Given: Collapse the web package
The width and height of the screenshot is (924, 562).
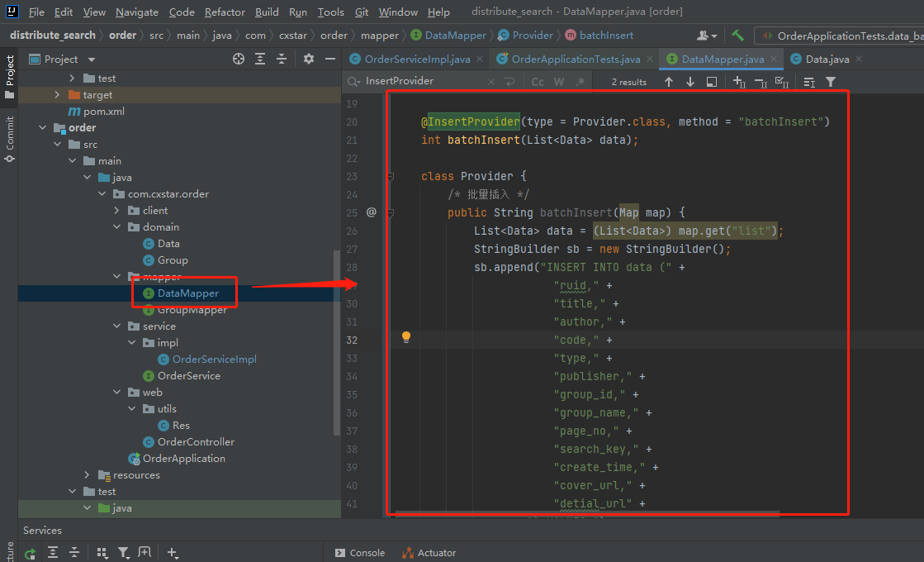Looking at the screenshot, I should [116, 392].
